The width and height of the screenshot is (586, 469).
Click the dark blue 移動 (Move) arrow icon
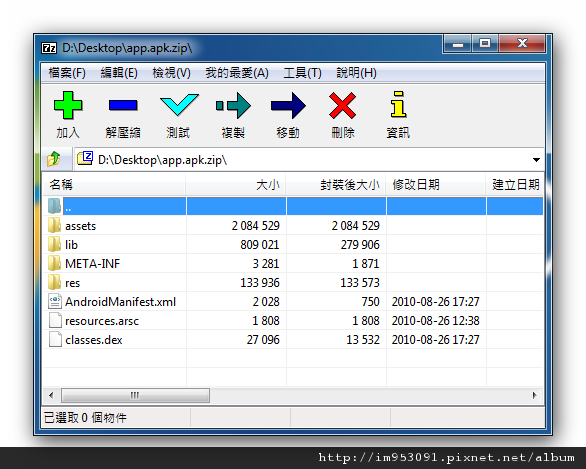(288, 106)
